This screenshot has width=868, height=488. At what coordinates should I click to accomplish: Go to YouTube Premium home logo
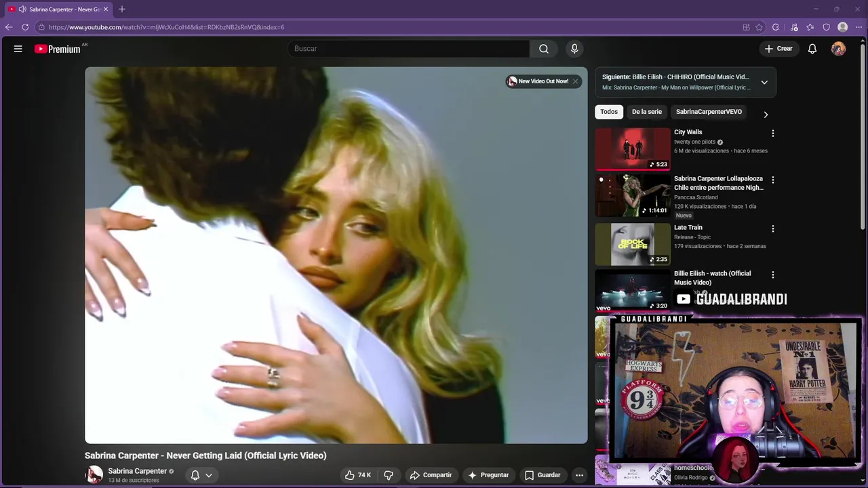click(58, 49)
